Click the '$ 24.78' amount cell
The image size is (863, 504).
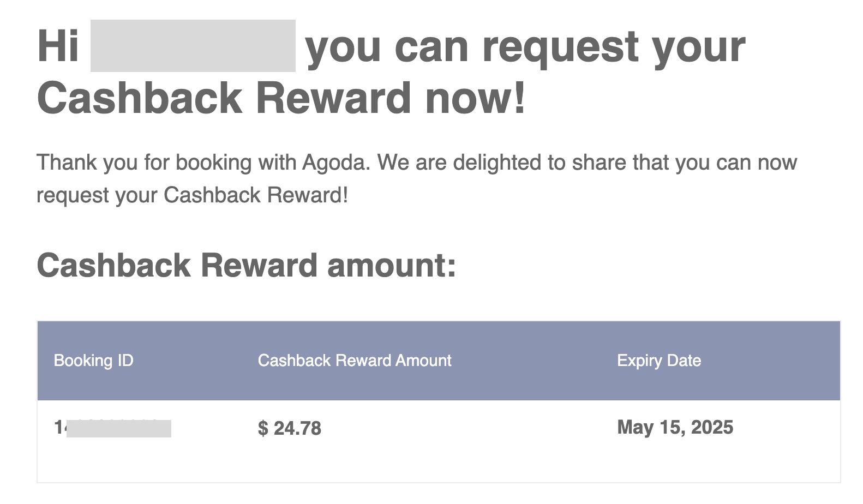[290, 428]
